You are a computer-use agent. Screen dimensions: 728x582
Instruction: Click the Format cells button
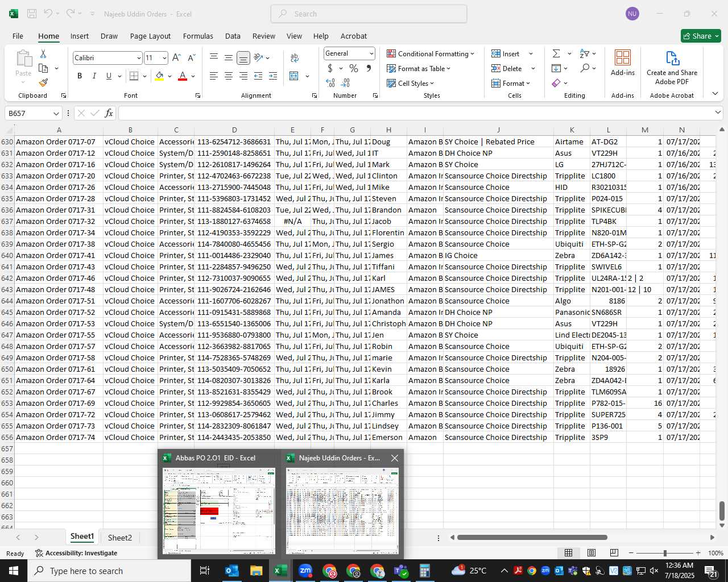click(511, 83)
